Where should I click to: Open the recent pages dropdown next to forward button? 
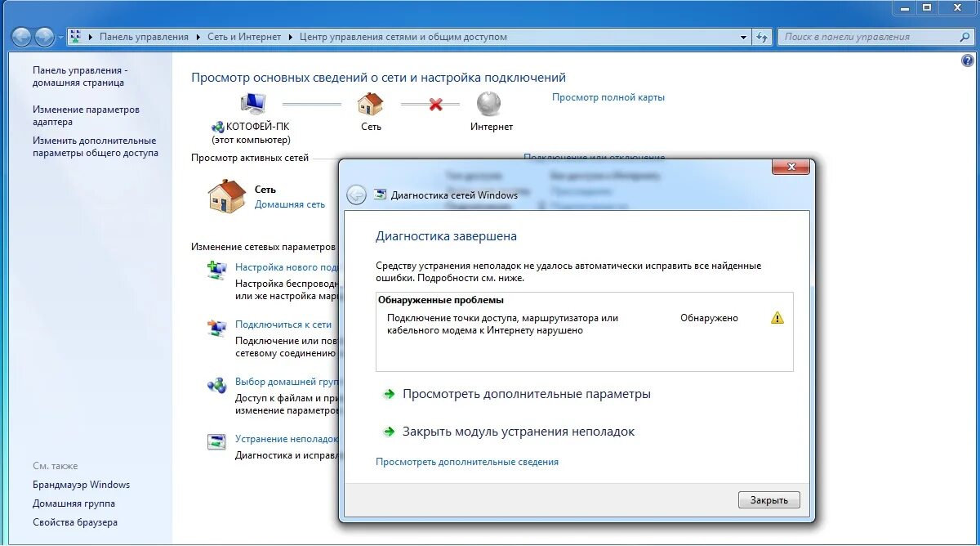tap(60, 37)
